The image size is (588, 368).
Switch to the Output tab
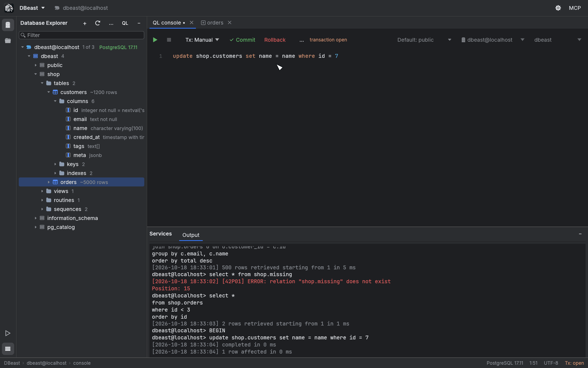[191, 235]
